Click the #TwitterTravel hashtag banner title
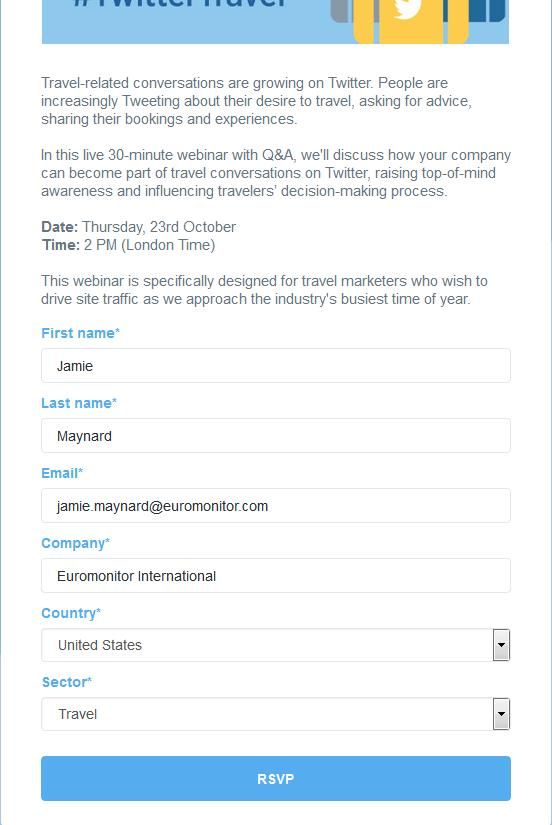The height and width of the screenshot is (825, 552). point(180,4)
